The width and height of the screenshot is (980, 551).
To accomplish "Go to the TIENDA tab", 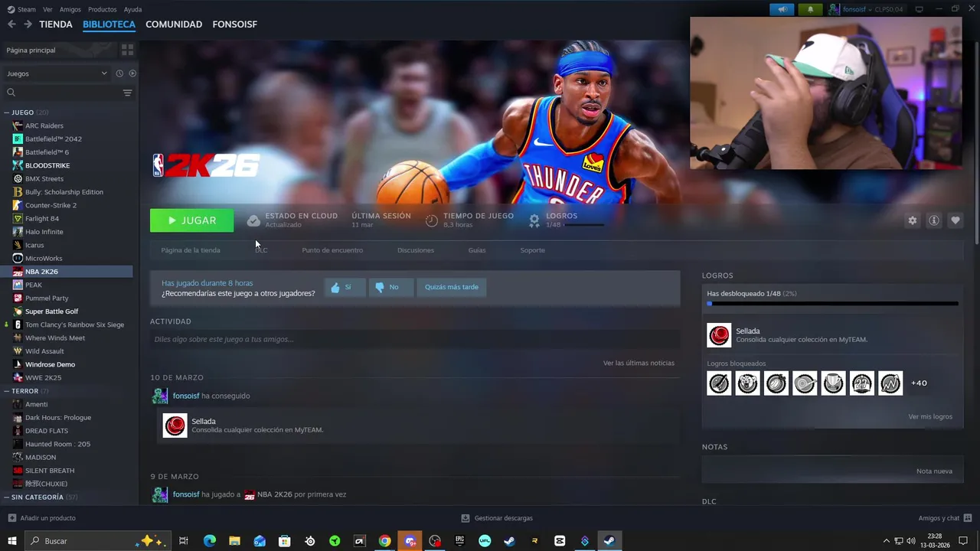I will tap(56, 24).
